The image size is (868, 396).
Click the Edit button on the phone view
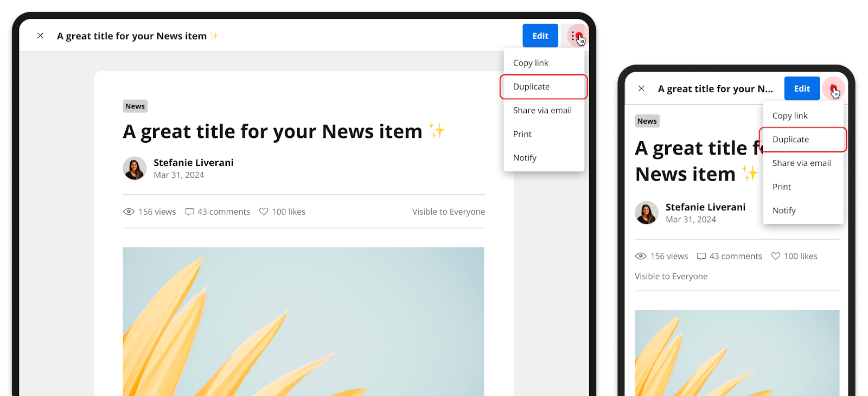[x=802, y=88]
